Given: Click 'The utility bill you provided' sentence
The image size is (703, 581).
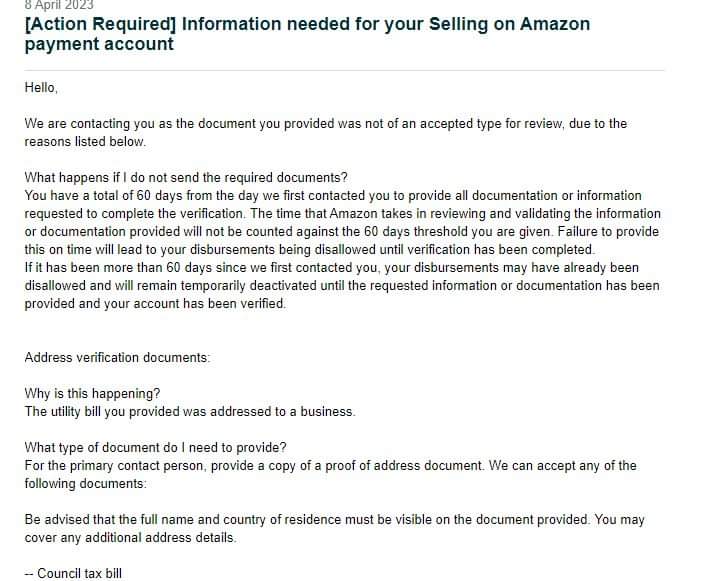Looking at the screenshot, I should [x=190, y=412].
